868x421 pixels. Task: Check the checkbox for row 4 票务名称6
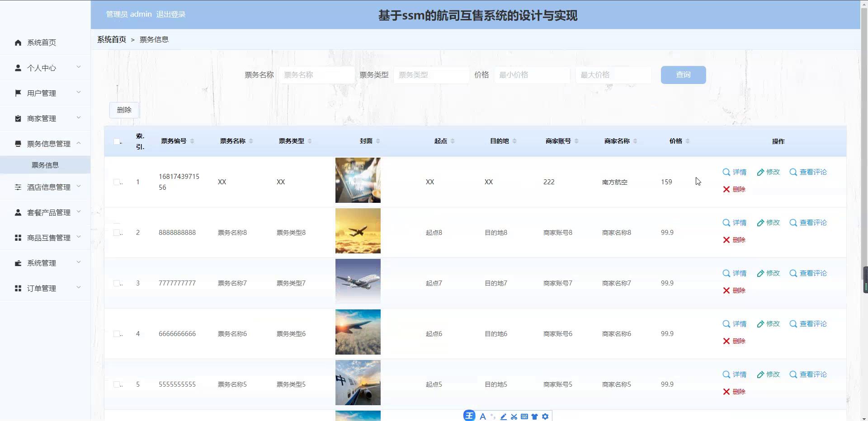pyautogui.click(x=117, y=334)
